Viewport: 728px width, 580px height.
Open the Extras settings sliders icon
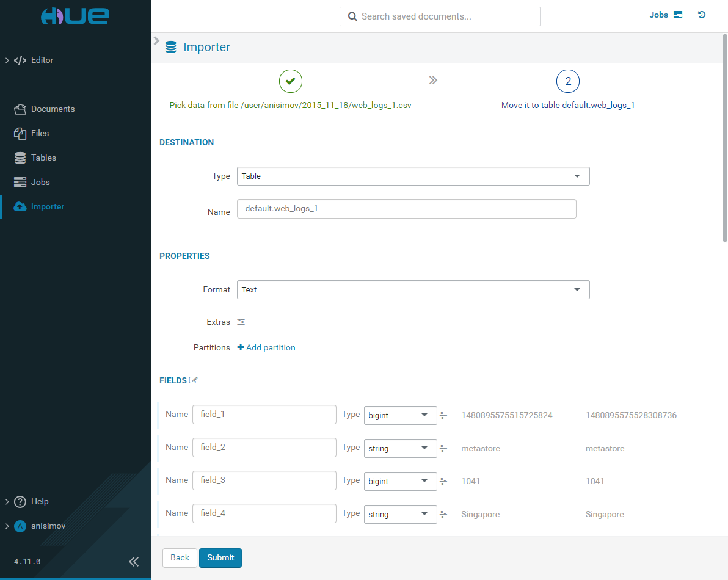coord(241,322)
